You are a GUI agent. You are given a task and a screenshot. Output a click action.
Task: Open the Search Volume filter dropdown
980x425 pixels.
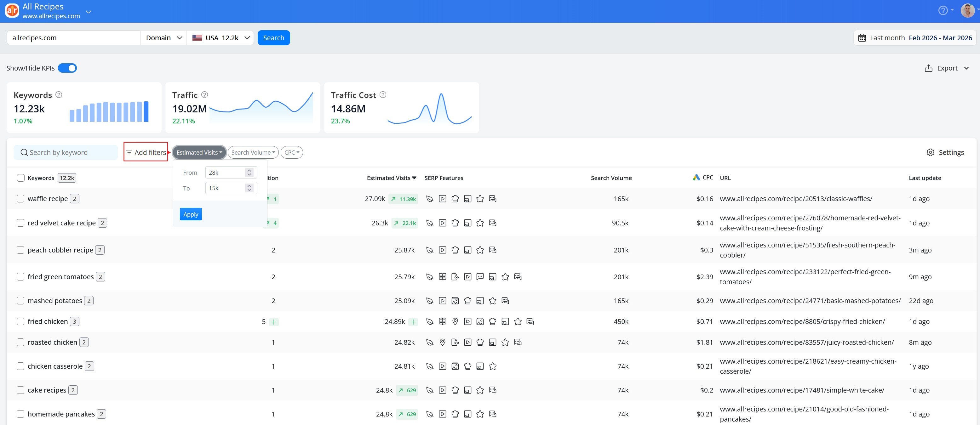(x=253, y=152)
